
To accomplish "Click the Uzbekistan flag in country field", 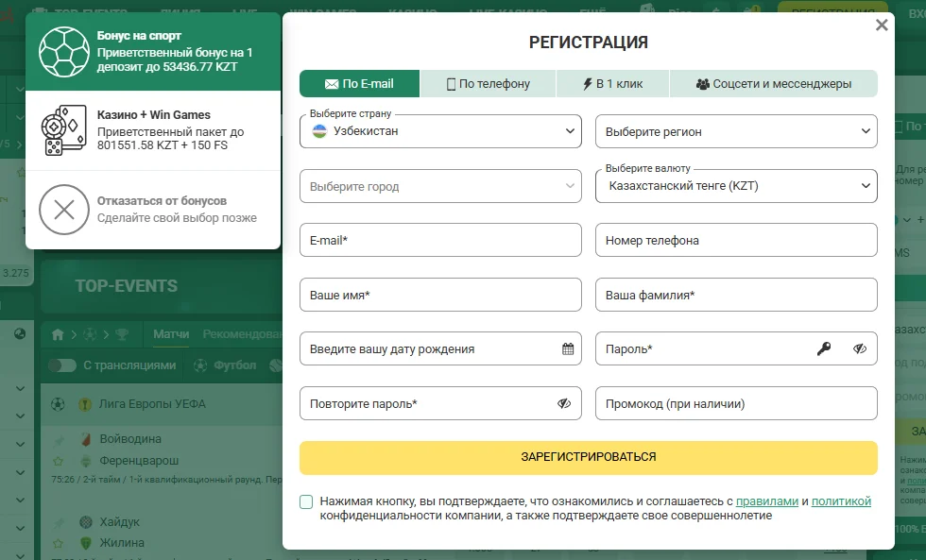I will [319, 131].
